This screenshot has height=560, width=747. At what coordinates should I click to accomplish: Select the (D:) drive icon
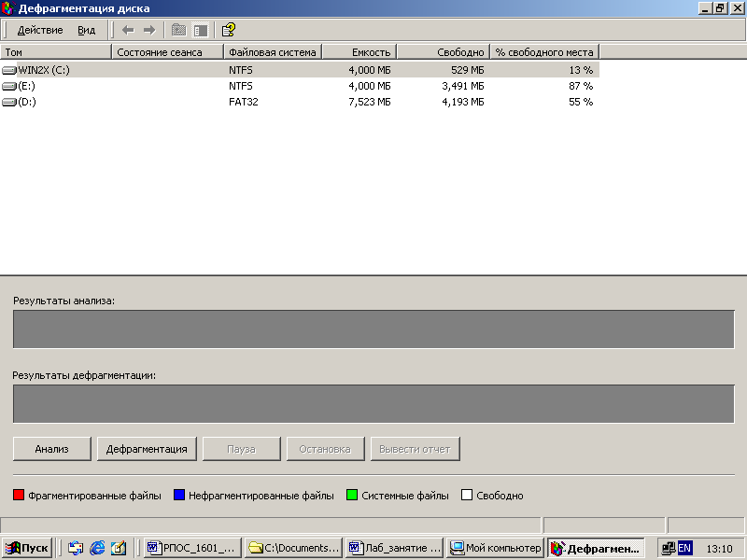tap(9, 102)
